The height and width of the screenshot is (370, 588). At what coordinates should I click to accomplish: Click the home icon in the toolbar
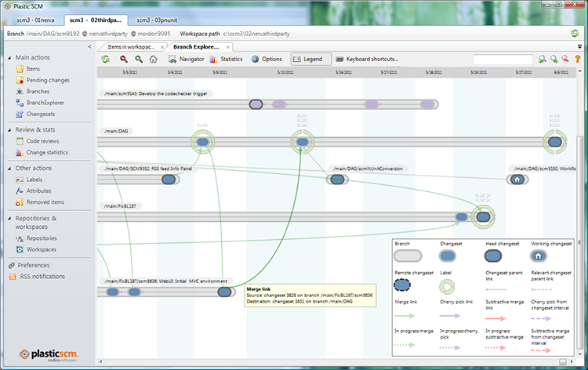[x=153, y=60]
